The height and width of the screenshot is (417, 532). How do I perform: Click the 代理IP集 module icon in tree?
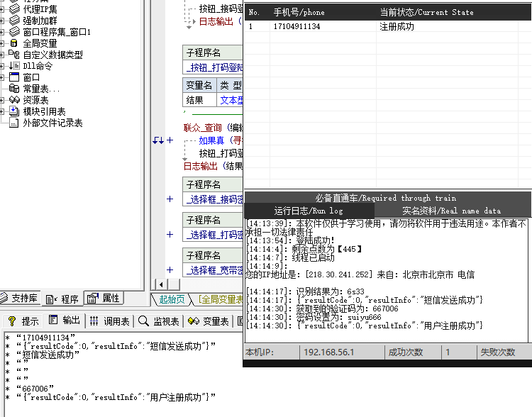(14, 9)
